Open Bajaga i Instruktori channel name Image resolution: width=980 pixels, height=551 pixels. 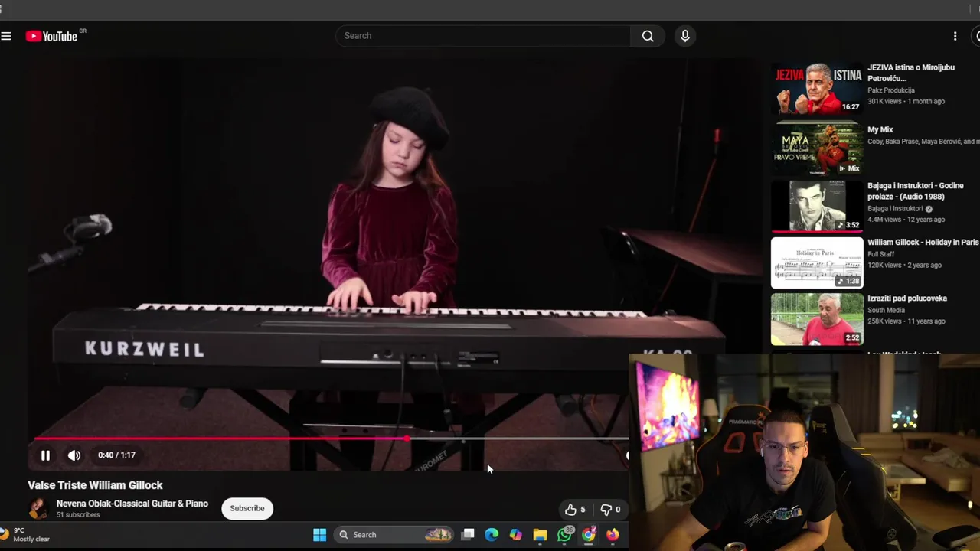[x=895, y=209]
